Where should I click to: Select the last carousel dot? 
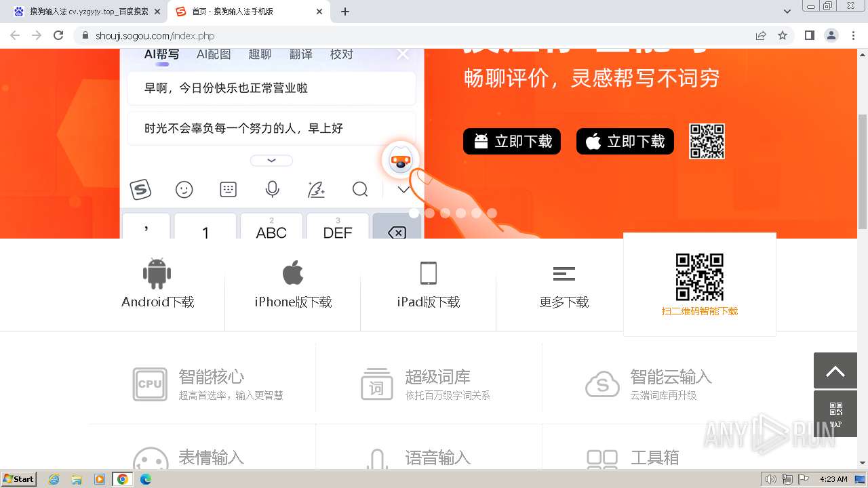pos(492,213)
